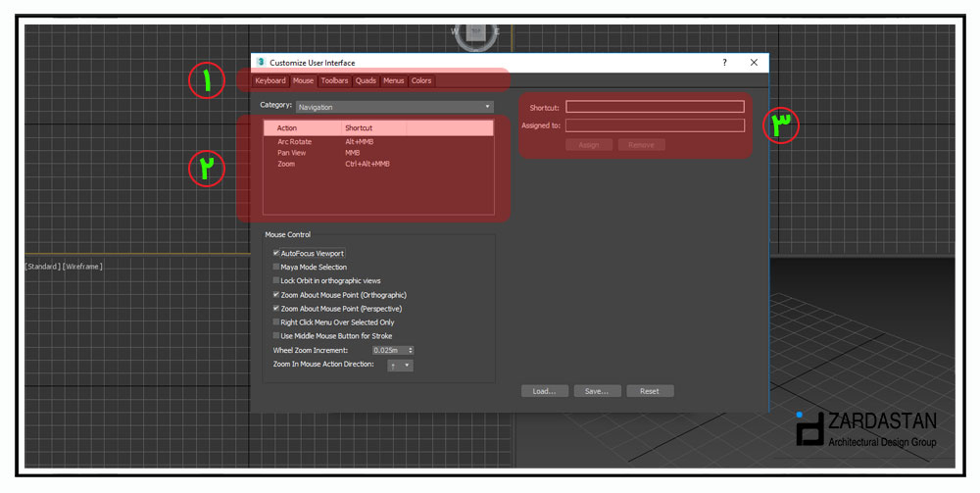Click the Shortcut input field
The height and width of the screenshot is (493, 980).
pyautogui.click(x=655, y=107)
